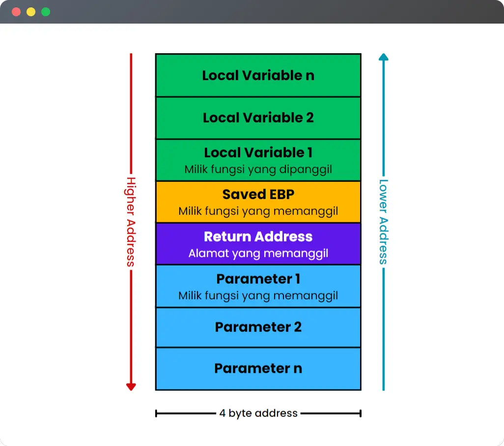
Task: Select the "Return Address" heading
Action: click(x=258, y=237)
